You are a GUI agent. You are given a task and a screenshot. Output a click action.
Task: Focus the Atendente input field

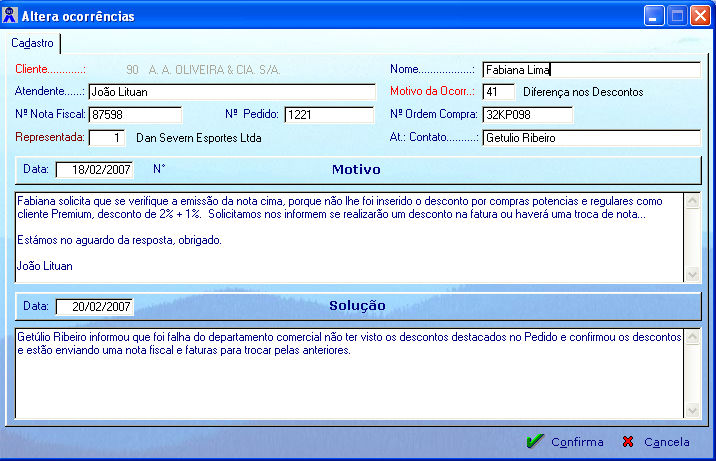229,92
